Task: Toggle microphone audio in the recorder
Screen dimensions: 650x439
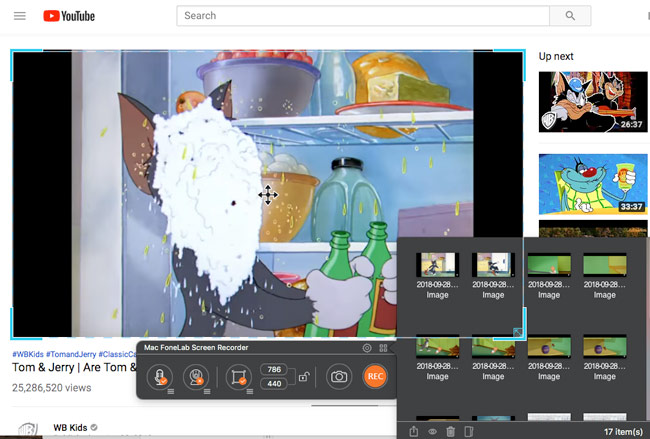Action: (x=160, y=376)
